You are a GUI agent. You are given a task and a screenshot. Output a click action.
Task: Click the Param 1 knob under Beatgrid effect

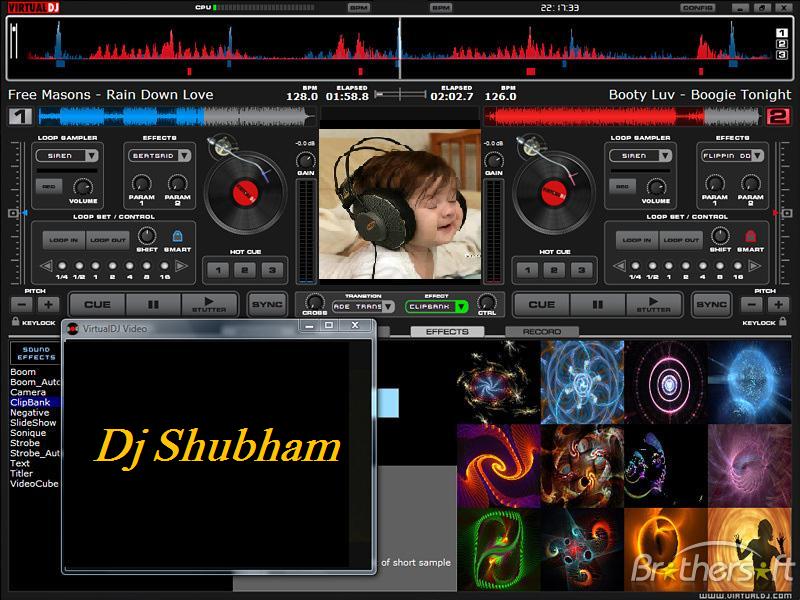141,184
